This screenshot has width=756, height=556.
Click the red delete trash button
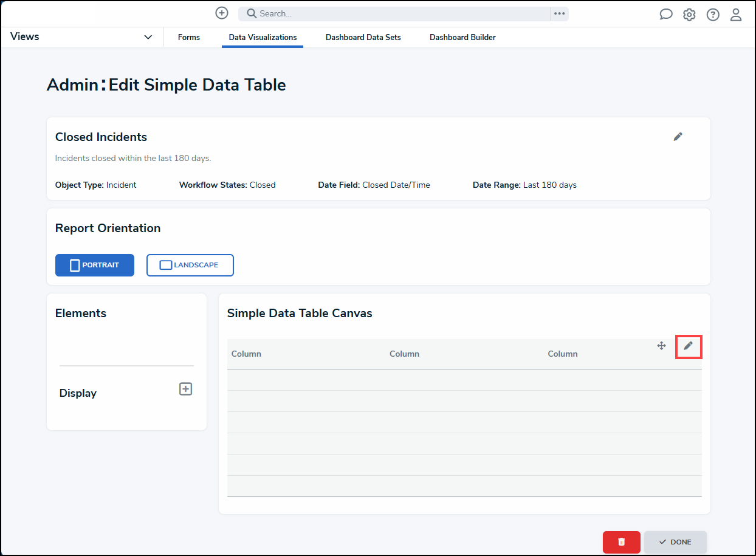click(x=622, y=542)
